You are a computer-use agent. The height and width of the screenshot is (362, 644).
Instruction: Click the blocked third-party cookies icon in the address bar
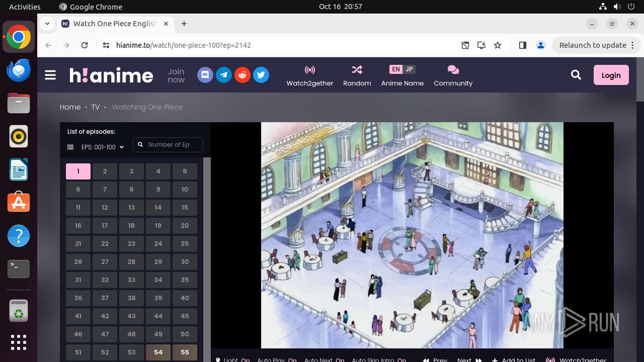pyautogui.click(x=465, y=45)
